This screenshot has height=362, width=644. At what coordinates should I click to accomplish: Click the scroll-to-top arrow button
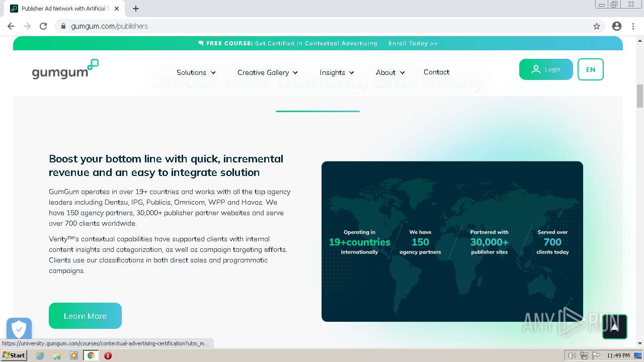pyautogui.click(x=614, y=327)
